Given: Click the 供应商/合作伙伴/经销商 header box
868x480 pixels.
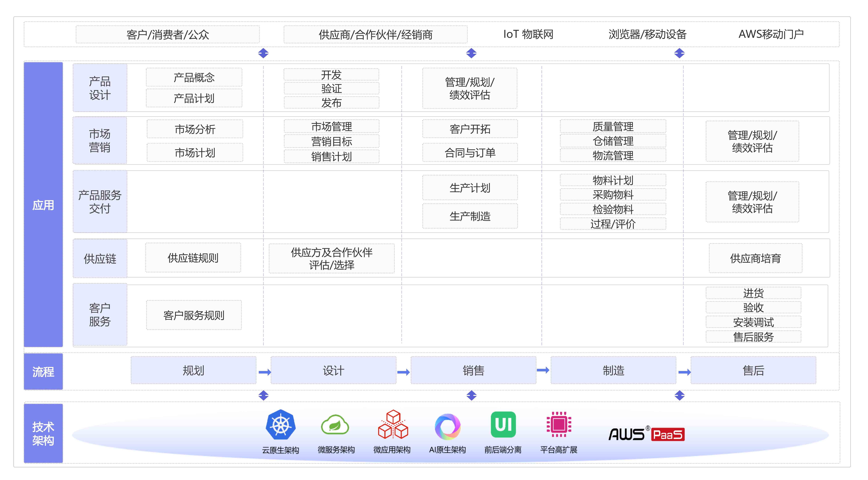Looking at the screenshot, I should (375, 34).
